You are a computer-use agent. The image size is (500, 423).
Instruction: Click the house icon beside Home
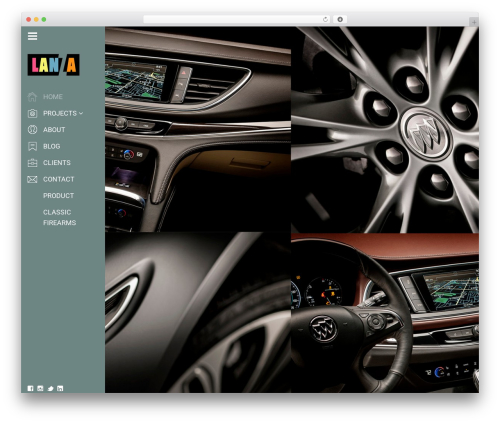(32, 97)
